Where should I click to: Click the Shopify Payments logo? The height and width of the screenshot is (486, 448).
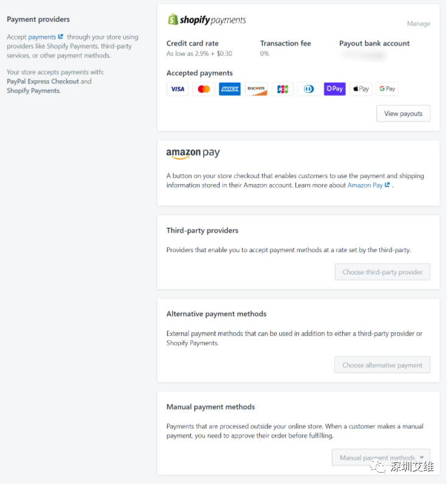click(207, 20)
